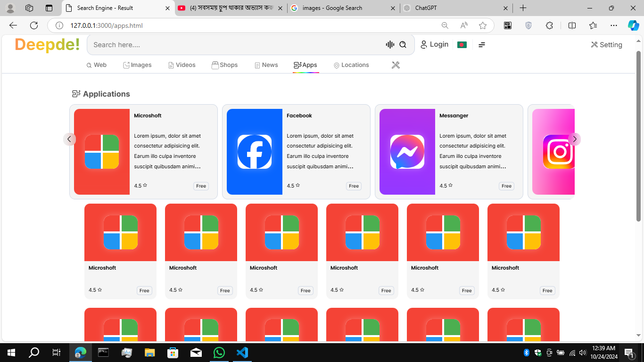Switch to the Web tab

click(97, 65)
